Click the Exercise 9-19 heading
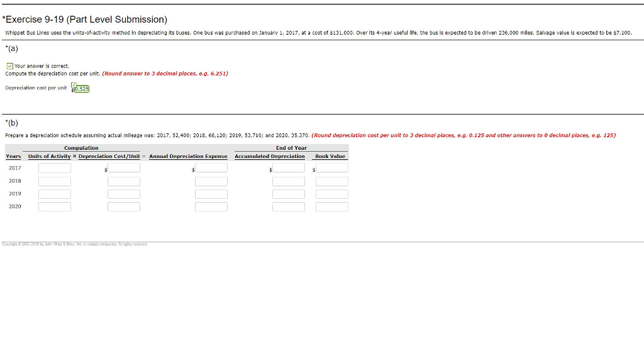 (x=85, y=20)
